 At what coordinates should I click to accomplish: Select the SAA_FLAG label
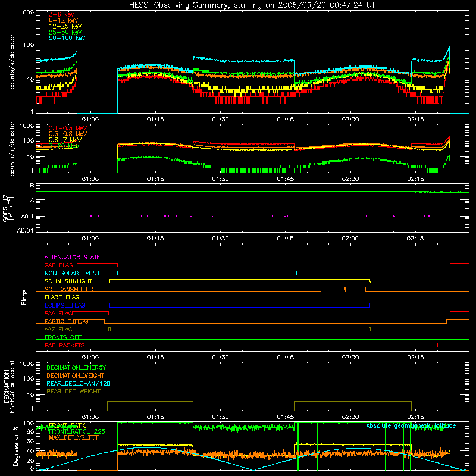point(58,313)
